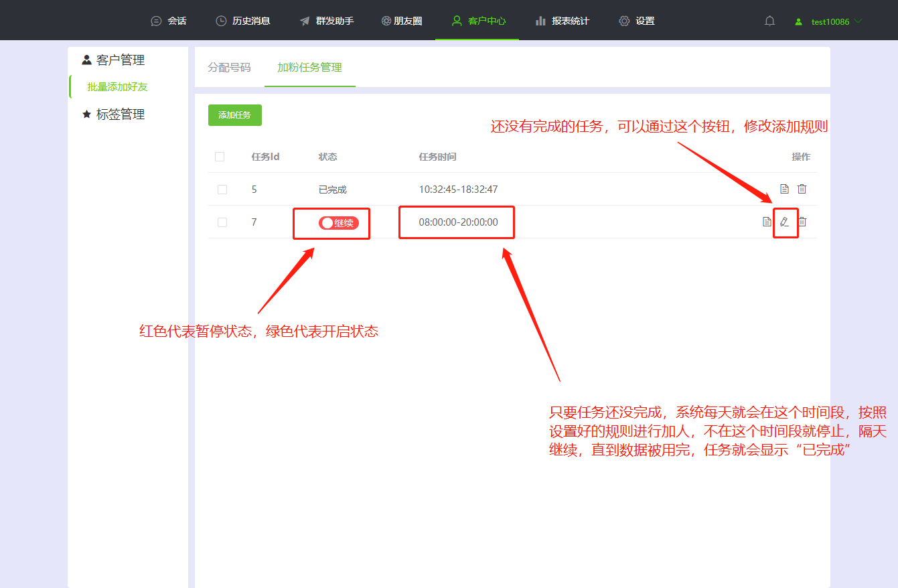Select 批量添加好友 in the sidebar

pos(117,87)
